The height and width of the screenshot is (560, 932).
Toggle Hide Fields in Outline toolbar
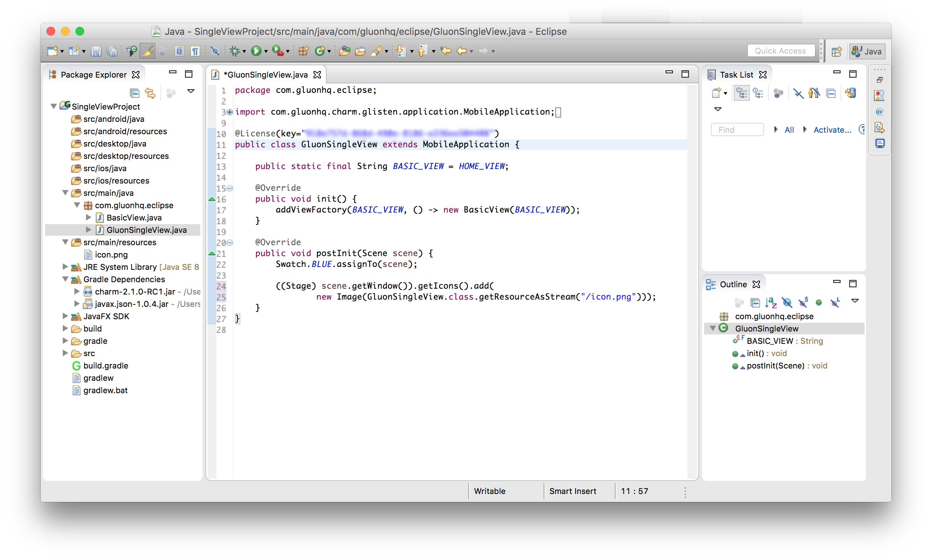(x=787, y=302)
